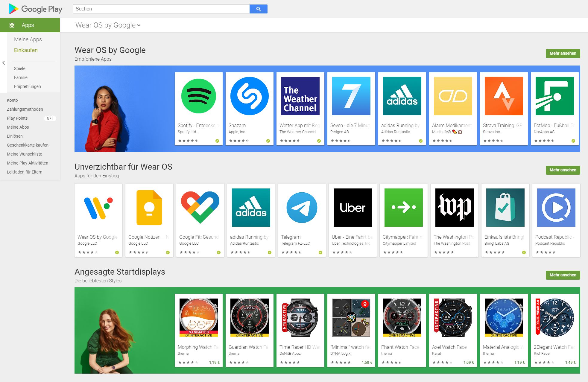Click the 671 Play Points badge
This screenshot has height=382, width=588.
point(50,118)
